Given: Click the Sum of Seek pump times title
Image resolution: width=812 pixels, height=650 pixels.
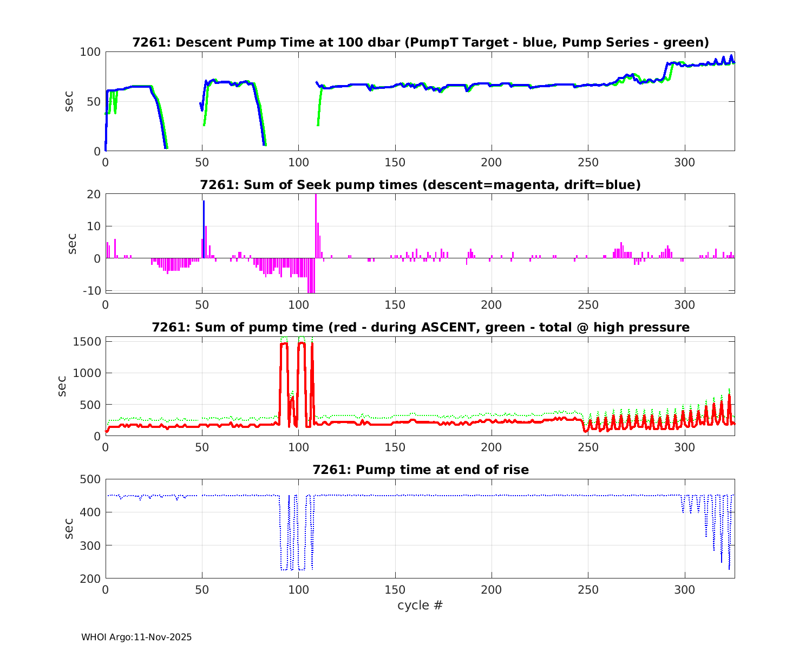Looking at the screenshot, I should pyautogui.click(x=420, y=185).
